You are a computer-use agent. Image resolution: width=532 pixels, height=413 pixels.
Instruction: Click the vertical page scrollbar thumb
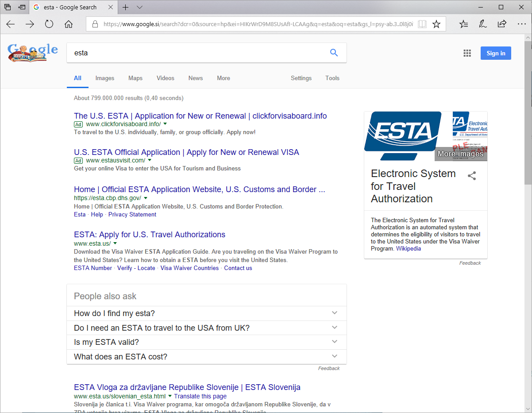(528, 112)
